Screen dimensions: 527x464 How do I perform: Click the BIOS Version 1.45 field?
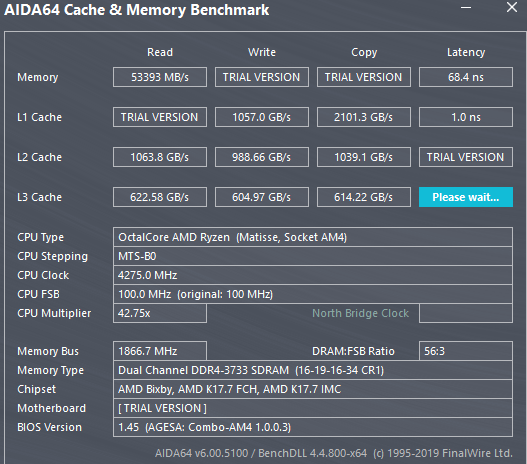[x=313, y=427]
